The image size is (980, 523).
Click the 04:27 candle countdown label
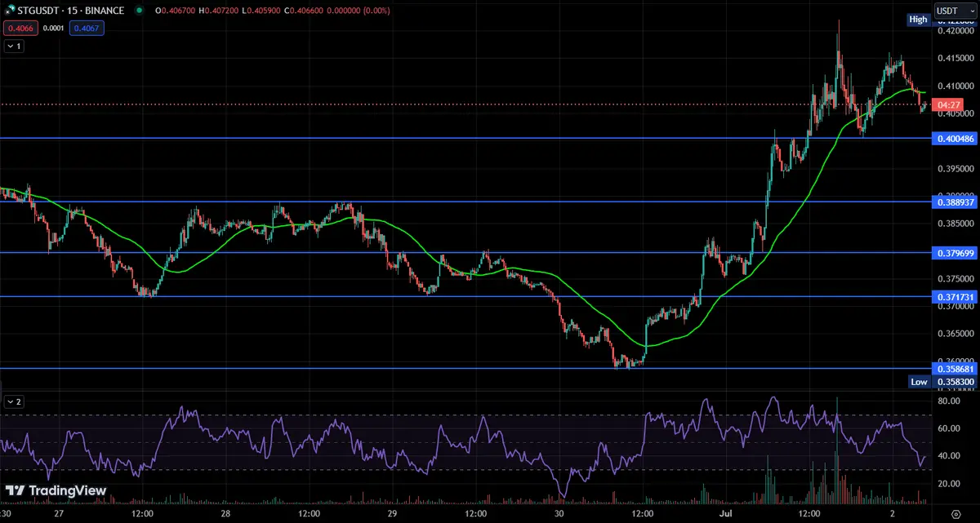pos(947,105)
